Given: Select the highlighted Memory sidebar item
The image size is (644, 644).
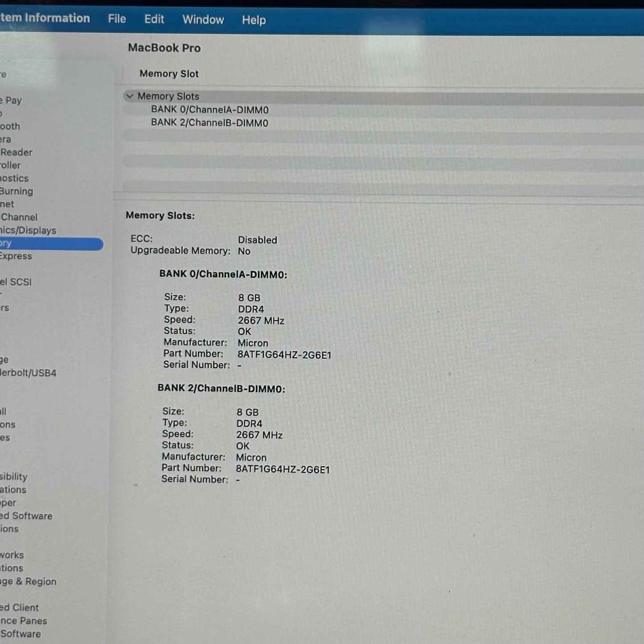Looking at the screenshot, I should pyautogui.click(x=51, y=243).
